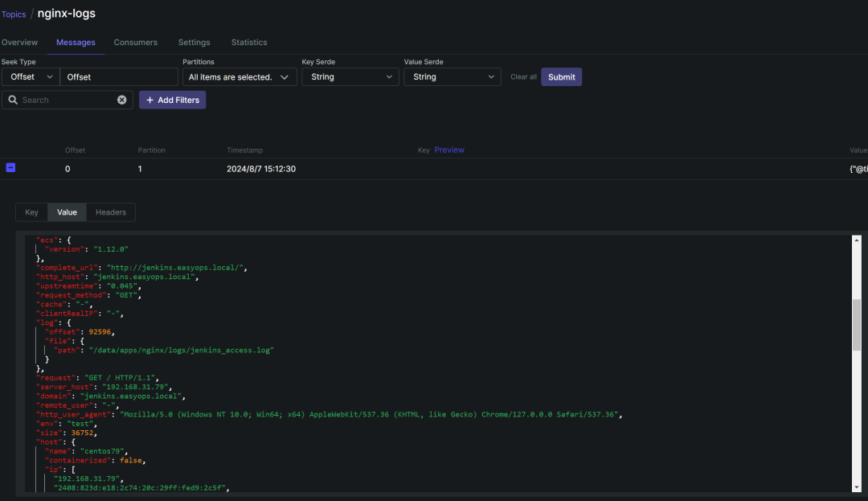Click the Preview link next to Key
This screenshot has width=868, height=501.
[x=449, y=150]
